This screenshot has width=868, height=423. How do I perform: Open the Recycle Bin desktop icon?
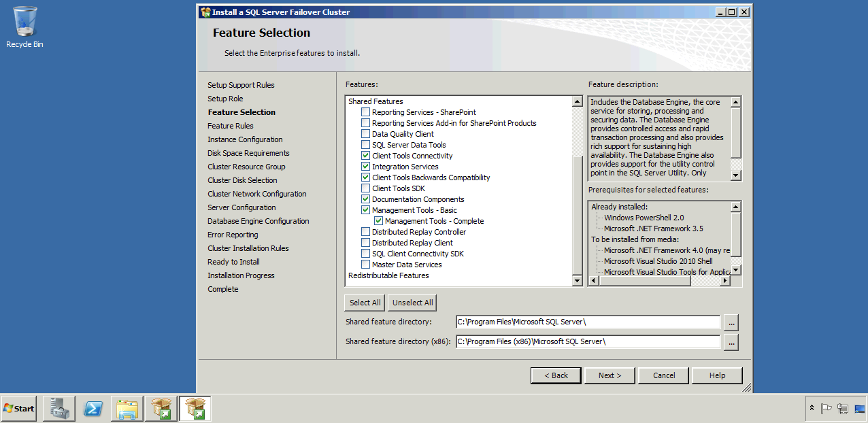[x=24, y=27]
